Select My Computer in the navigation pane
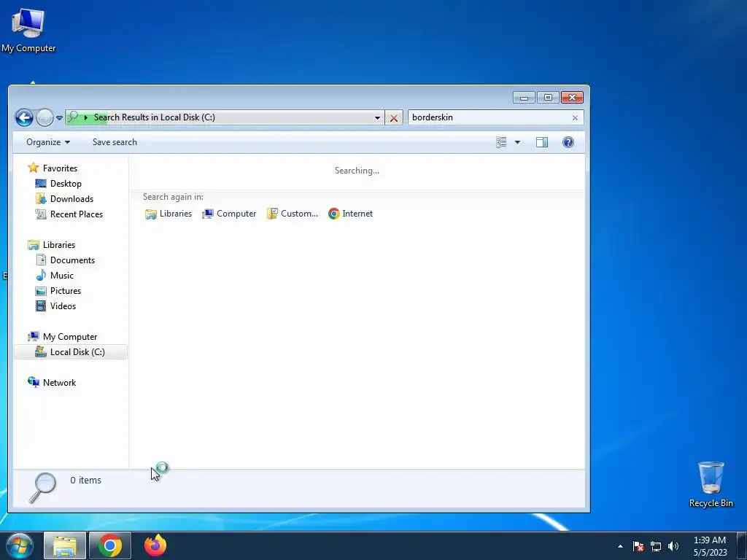This screenshot has height=560, width=747. click(x=70, y=337)
